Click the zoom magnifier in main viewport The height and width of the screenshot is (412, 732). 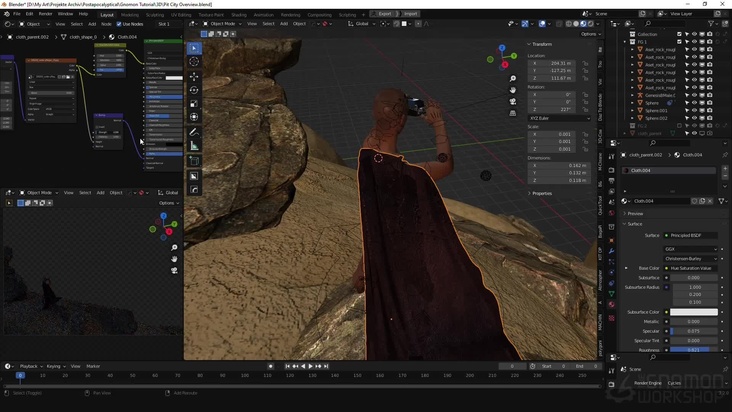[513, 78]
